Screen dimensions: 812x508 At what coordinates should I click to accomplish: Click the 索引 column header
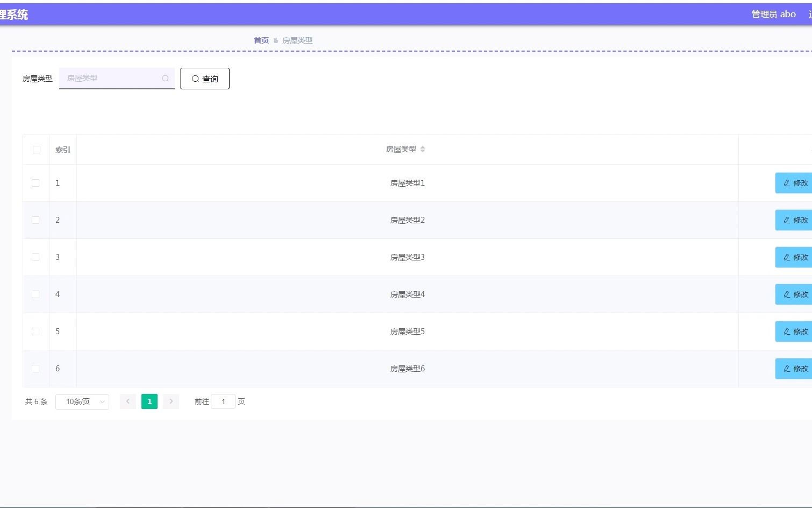[63, 150]
